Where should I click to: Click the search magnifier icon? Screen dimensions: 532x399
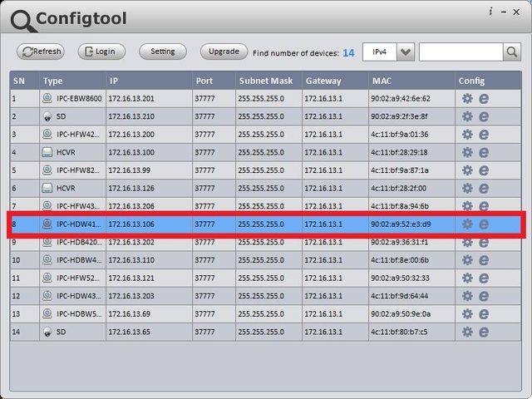[512, 52]
